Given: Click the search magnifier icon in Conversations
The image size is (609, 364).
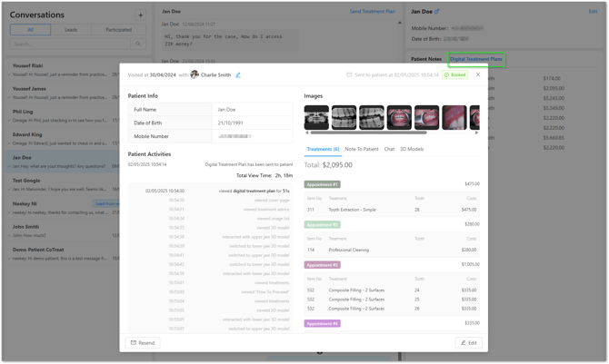Looking at the screenshot, I should (x=138, y=44).
